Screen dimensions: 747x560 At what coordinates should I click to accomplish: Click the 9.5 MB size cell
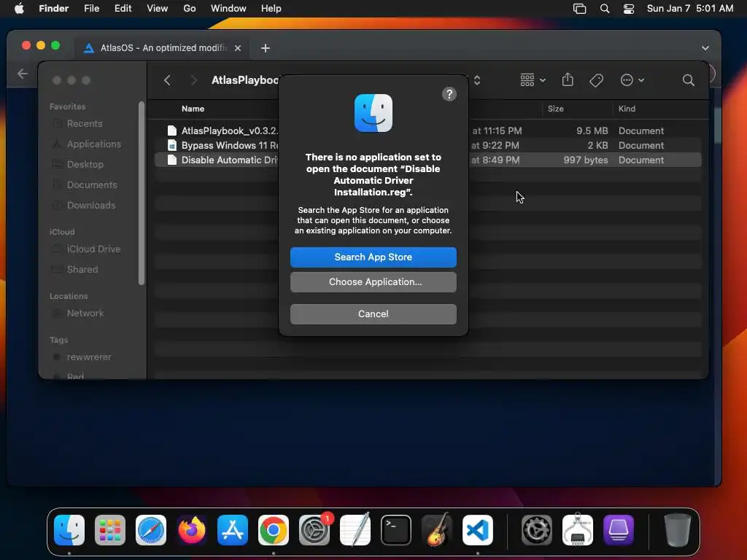tap(592, 131)
